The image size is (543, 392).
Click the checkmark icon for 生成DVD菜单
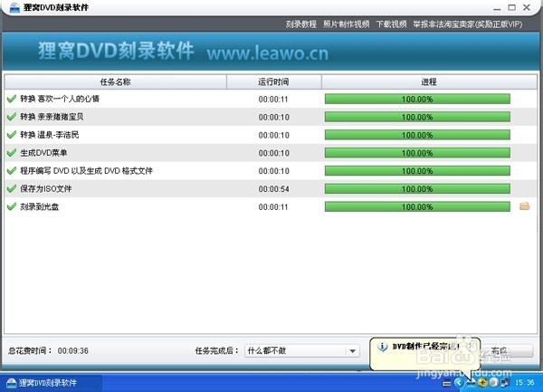[x=12, y=153]
